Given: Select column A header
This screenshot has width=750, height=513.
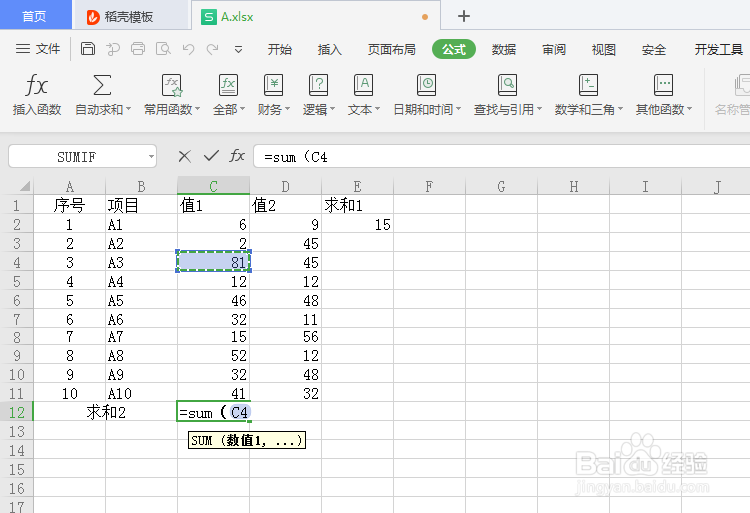Looking at the screenshot, I should tap(69, 186).
